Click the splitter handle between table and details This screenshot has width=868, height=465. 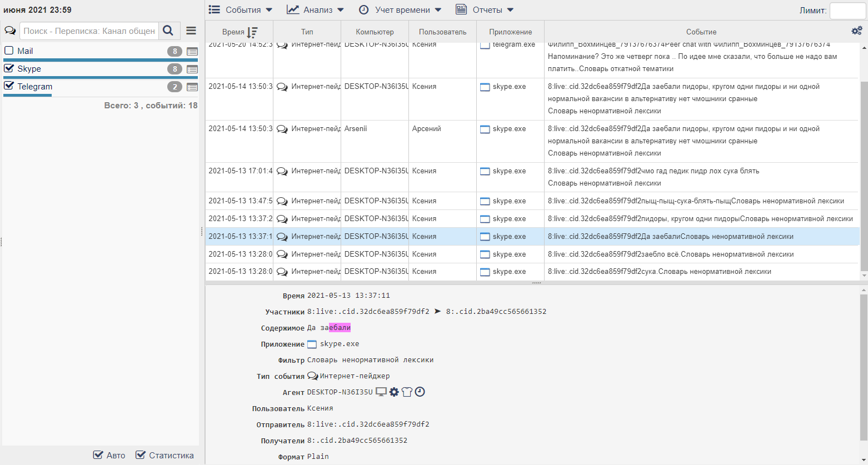coord(536,283)
